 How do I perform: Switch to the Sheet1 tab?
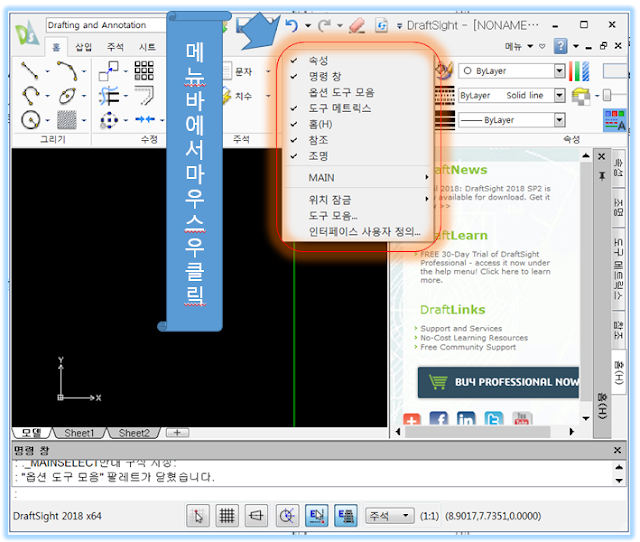coord(79,433)
